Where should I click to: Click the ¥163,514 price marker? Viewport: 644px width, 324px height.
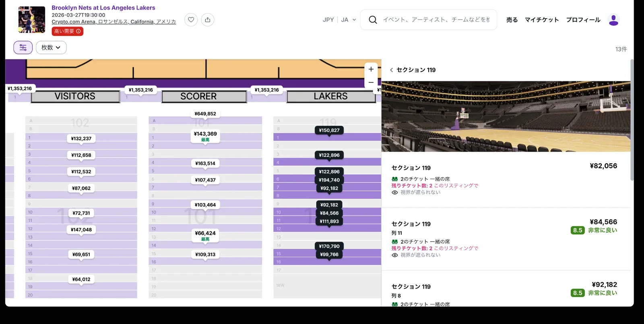pyautogui.click(x=205, y=164)
